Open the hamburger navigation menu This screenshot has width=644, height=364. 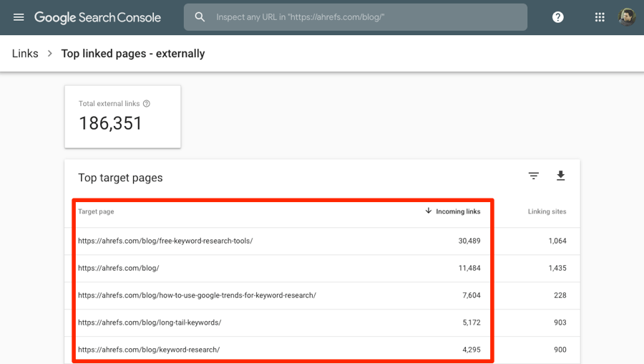coord(19,17)
